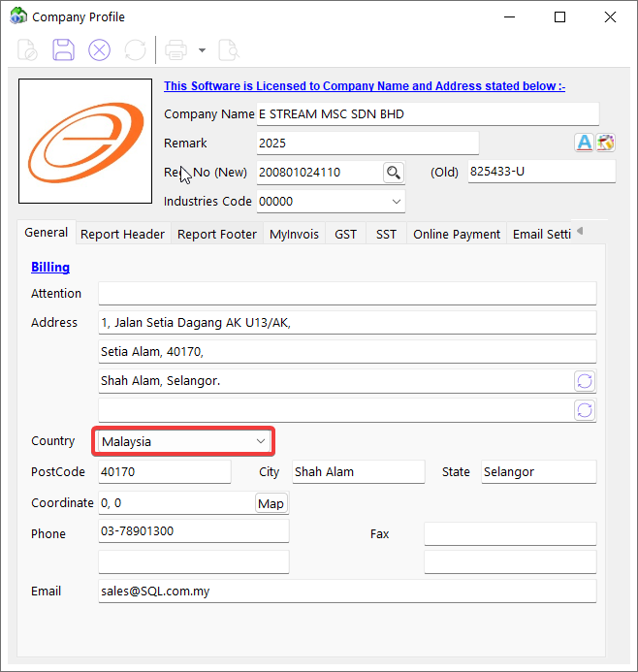Click the font color 'A' icon

tap(584, 143)
